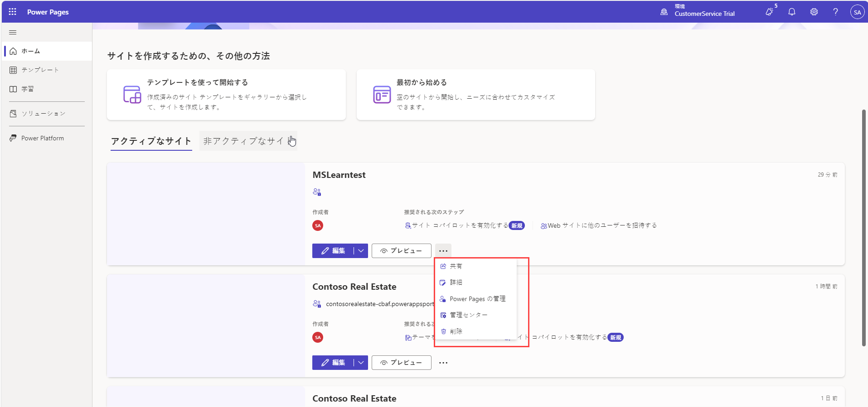Click the プレビュー button for Contoso Real Estate
Viewport: 868px width, 407px height.
pyautogui.click(x=401, y=363)
